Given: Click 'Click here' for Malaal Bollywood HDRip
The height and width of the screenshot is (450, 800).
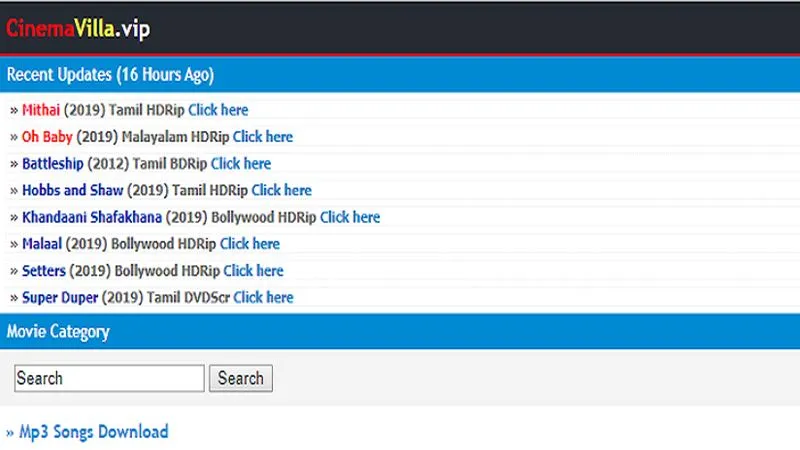Looking at the screenshot, I should [250, 244].
